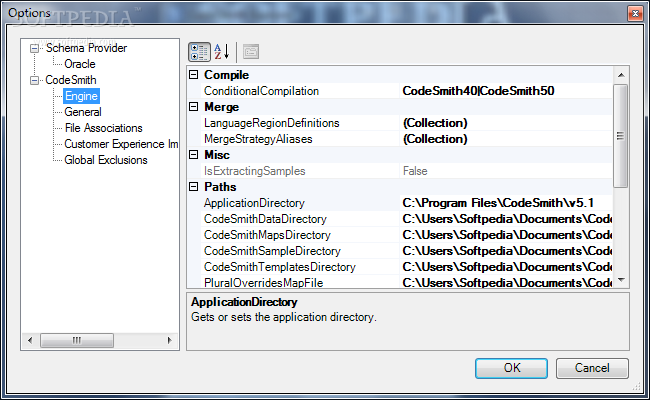Select Customer Experience tree item

121,144
